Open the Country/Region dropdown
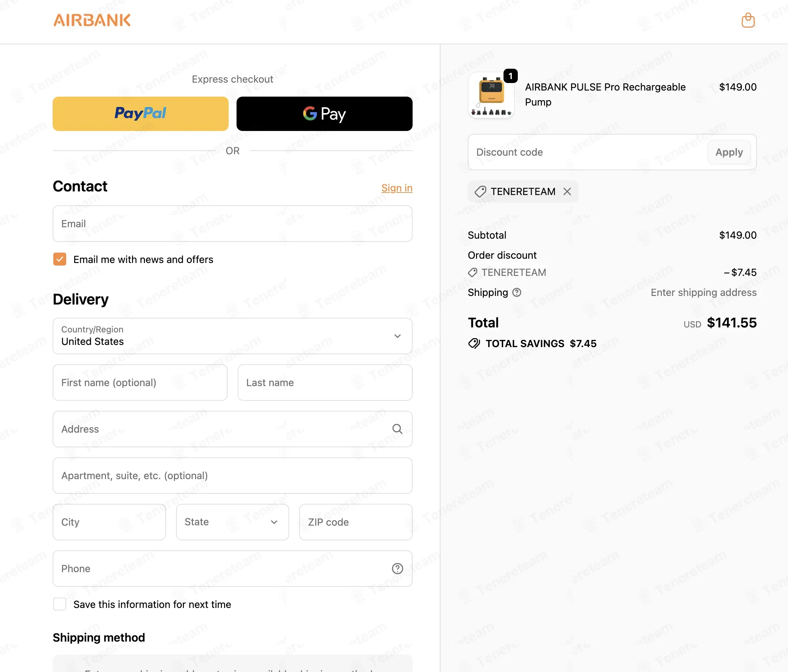788x672 pixels. (x=232, y=336)
